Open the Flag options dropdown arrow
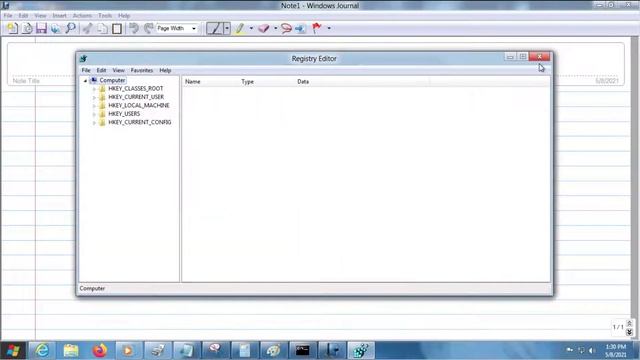The height and width of the screenshot is (360, 640). (x=329, y=28)
